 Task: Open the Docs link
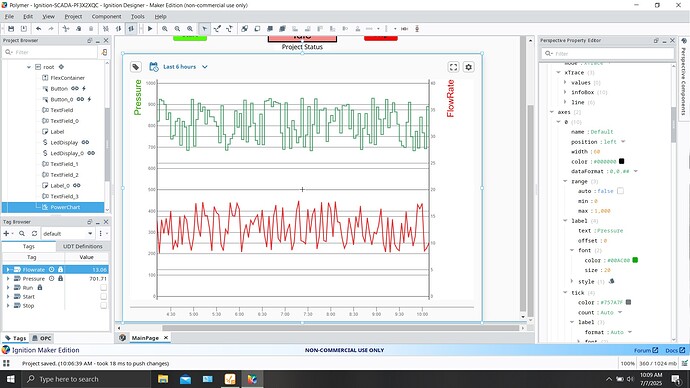(x=675, y=350)
